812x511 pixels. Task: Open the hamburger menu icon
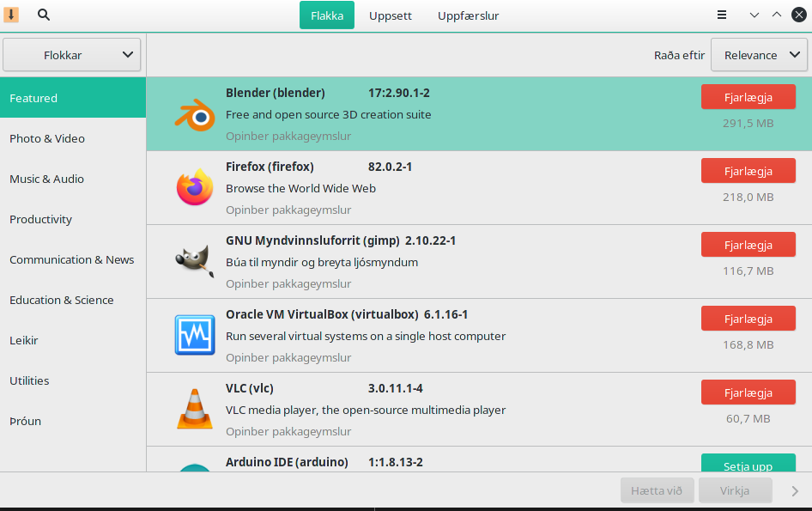(x=721, y=15)
